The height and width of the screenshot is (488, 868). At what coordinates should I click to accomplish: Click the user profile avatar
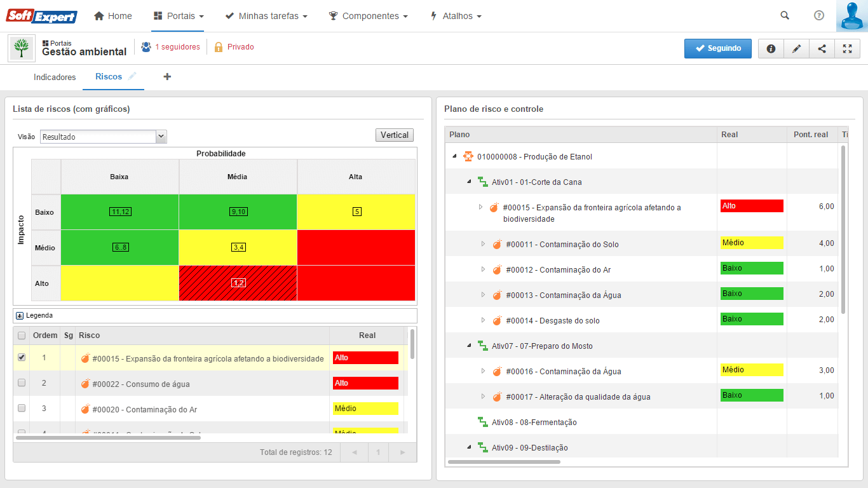click(851, 16)
